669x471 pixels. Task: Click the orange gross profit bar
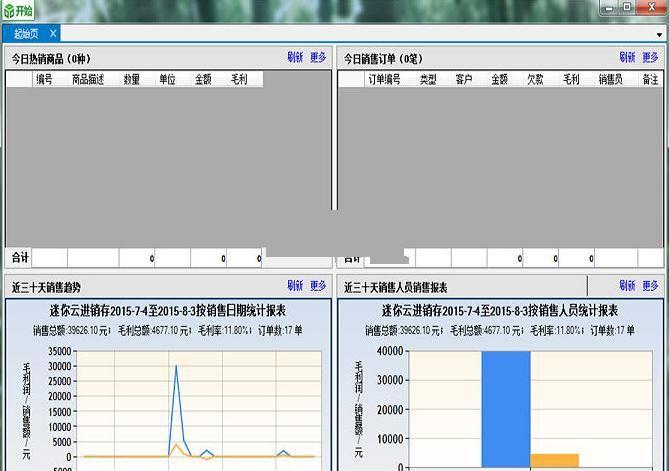(554, 460)
